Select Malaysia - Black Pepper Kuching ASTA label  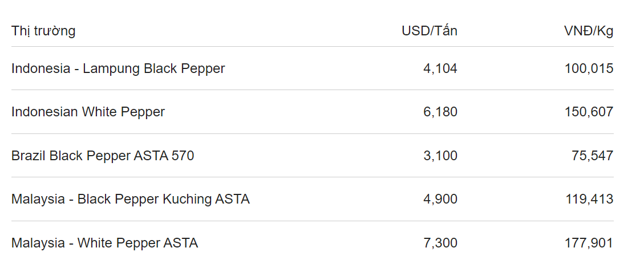click(x=130, y=199)
